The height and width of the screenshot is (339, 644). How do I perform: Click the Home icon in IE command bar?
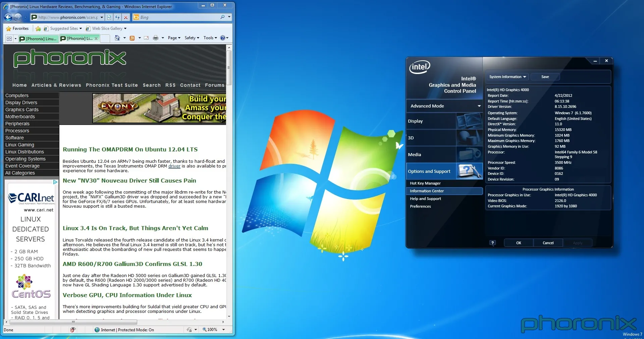coord(117,38)
